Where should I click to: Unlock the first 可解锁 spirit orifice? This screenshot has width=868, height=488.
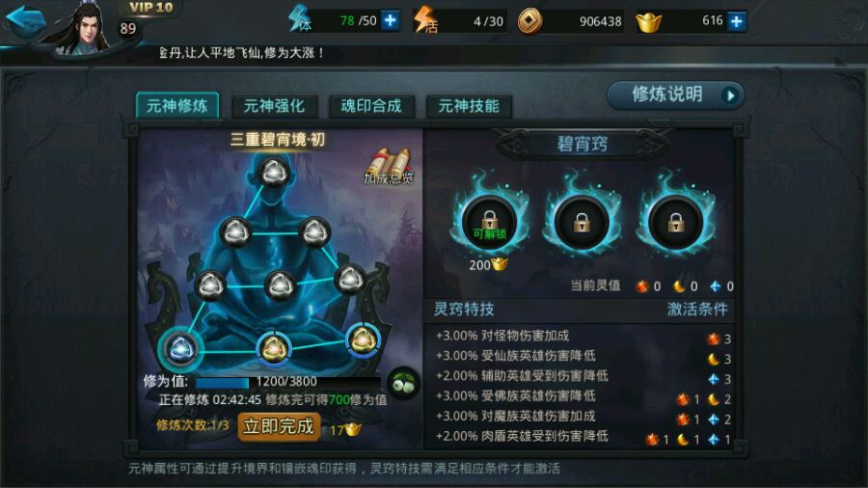pyautogui.click(x=489, y=223)
